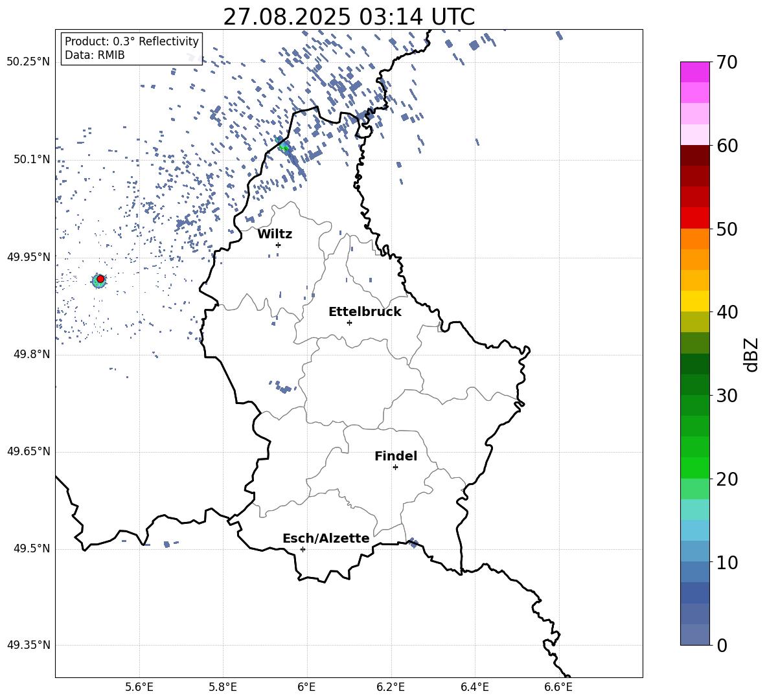Click the 49.8°N latitude label

point(32,354)
